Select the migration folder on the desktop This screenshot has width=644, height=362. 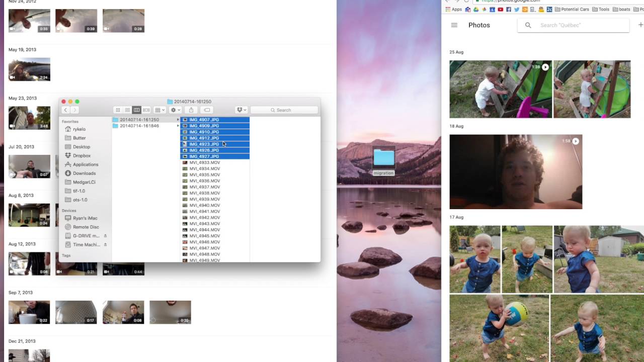tap(383, 161)
